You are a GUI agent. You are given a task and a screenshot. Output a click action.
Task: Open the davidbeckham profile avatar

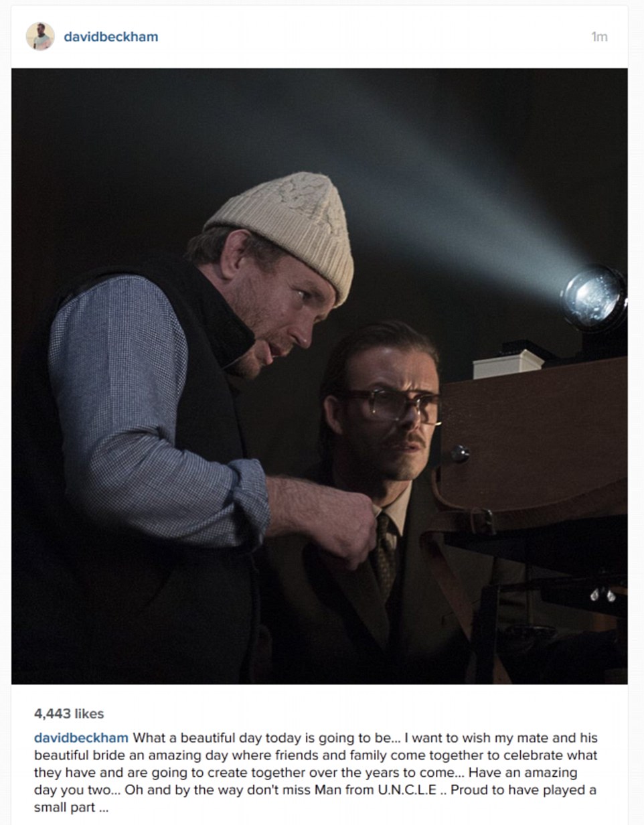tap(40, 36)
